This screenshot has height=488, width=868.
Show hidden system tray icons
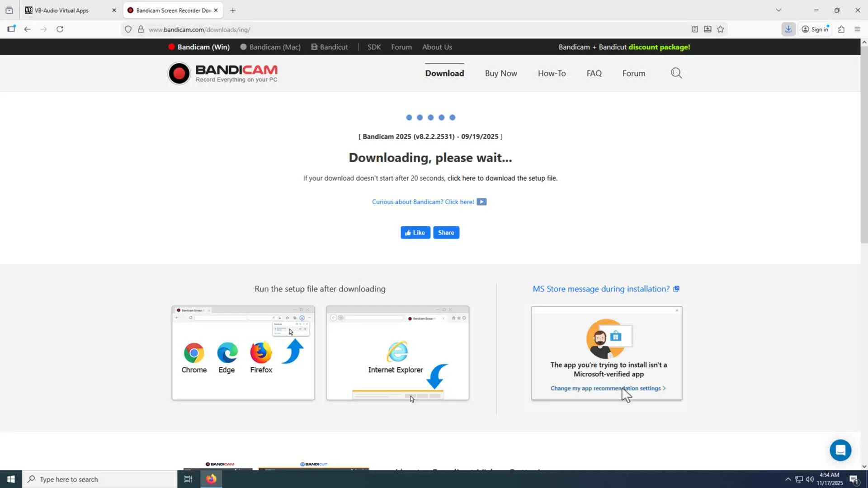pos(788,479)
